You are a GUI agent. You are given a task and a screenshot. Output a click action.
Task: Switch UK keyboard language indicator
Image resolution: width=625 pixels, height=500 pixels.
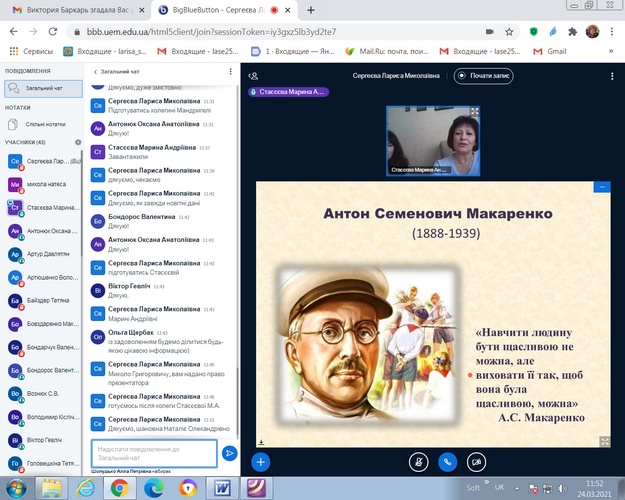pos(499,488)
